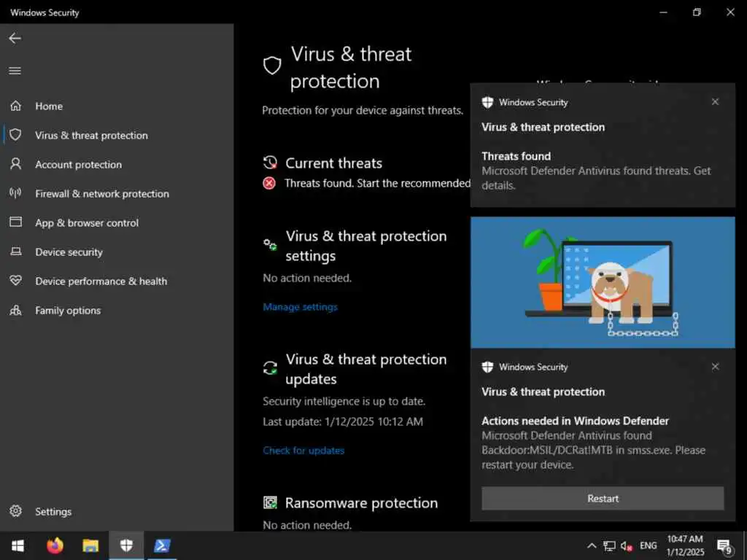
Task: Click the bulldog laptop illustration
Action: pyautogui.click(x=603, y=282)
